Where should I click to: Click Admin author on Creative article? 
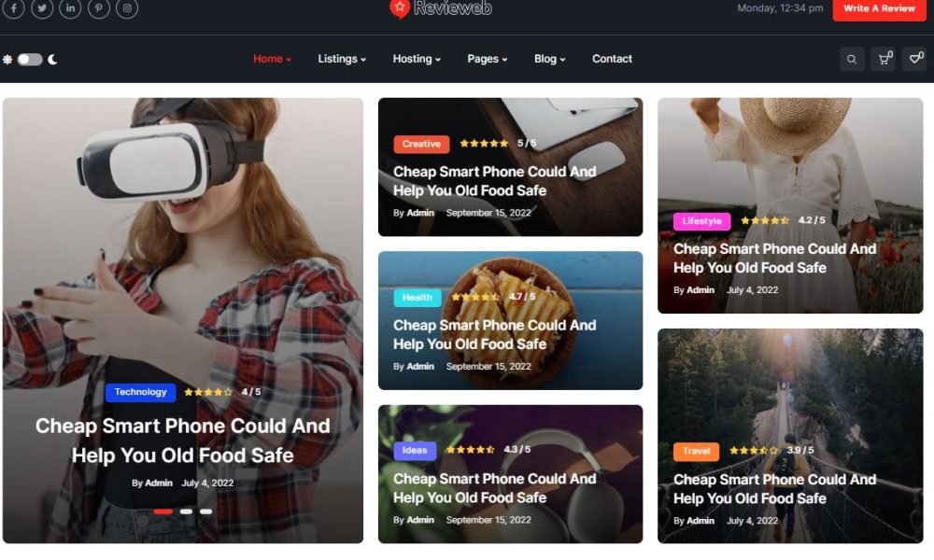pos(420,213)
